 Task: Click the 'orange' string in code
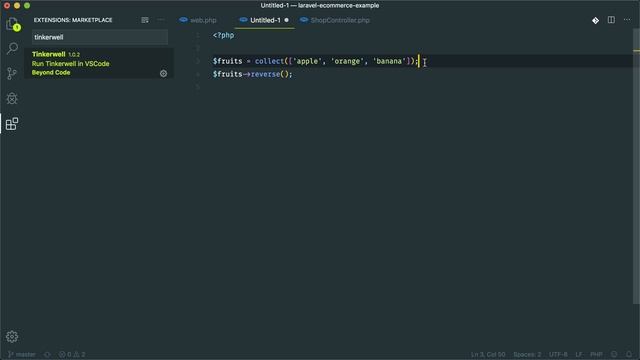point(347,61)
